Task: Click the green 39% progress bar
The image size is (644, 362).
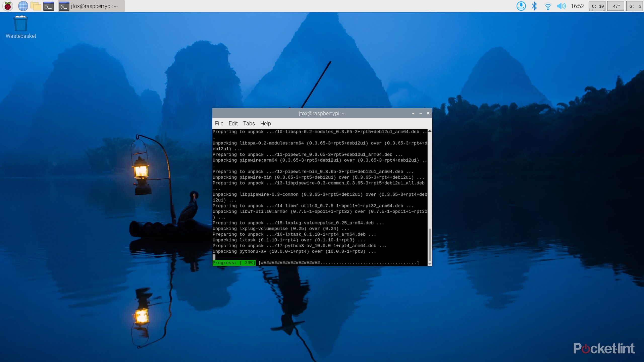Action: click(x=234, y=262)
